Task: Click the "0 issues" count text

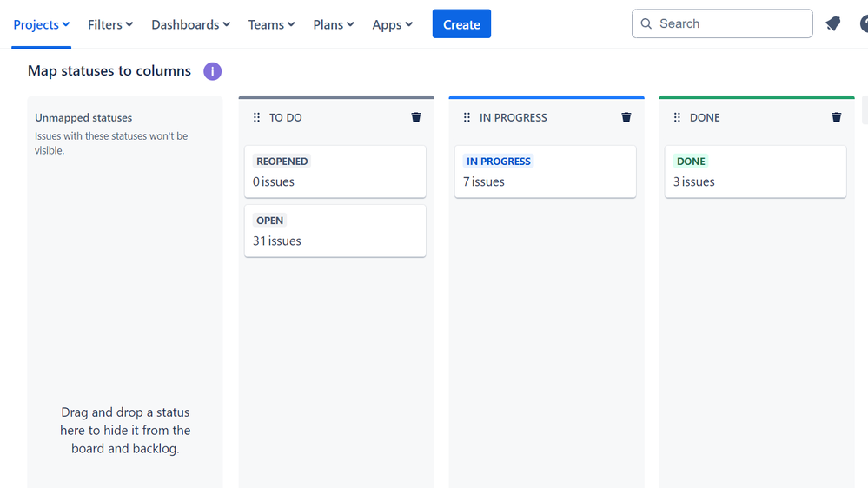Action: click(274, 181)
